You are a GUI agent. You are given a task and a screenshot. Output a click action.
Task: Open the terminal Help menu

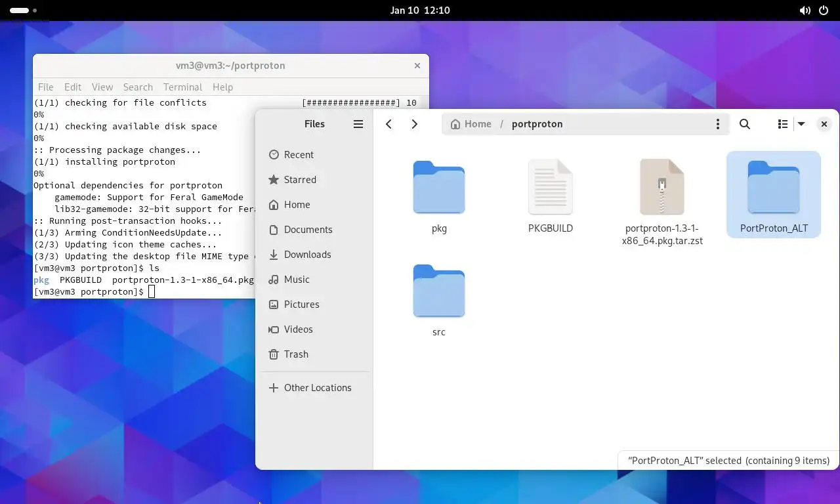(222, 87)
